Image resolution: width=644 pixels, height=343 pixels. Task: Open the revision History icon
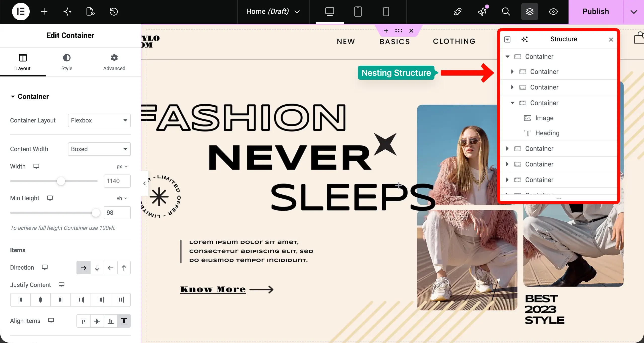coord(114,12)
